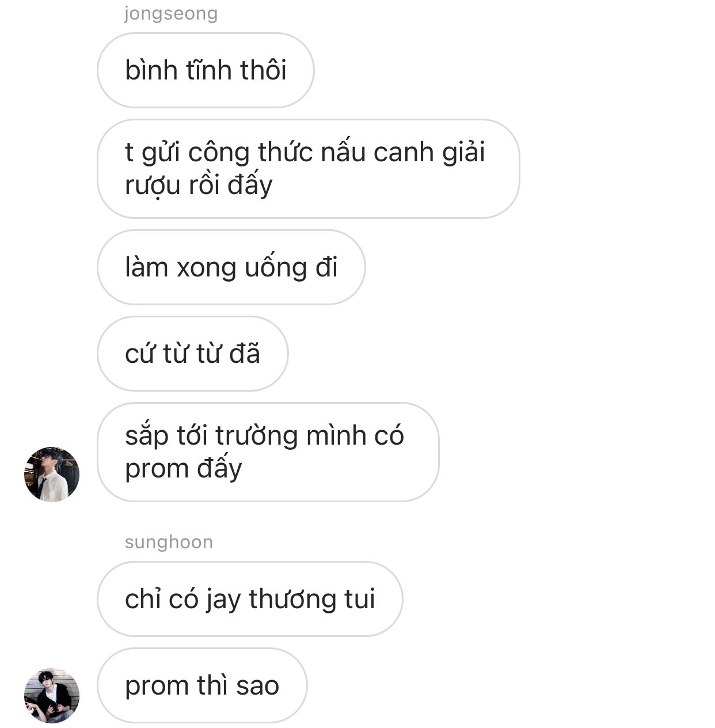Select the 'cứ từ từ đã' message
715x728 pixels.
click(193, 354)
